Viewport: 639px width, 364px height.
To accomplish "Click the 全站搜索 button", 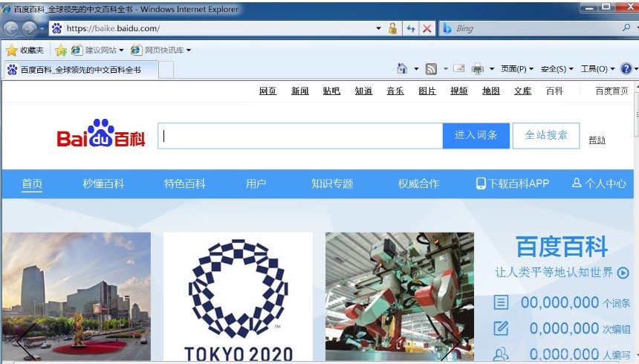I will [546, 136].
